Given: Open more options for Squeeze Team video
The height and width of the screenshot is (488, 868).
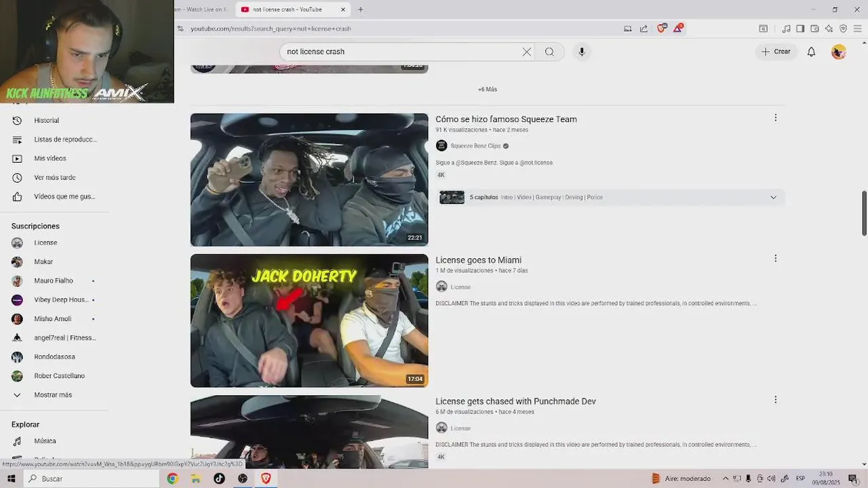Looking at the screenshot, I should click(x=776, y=118).
